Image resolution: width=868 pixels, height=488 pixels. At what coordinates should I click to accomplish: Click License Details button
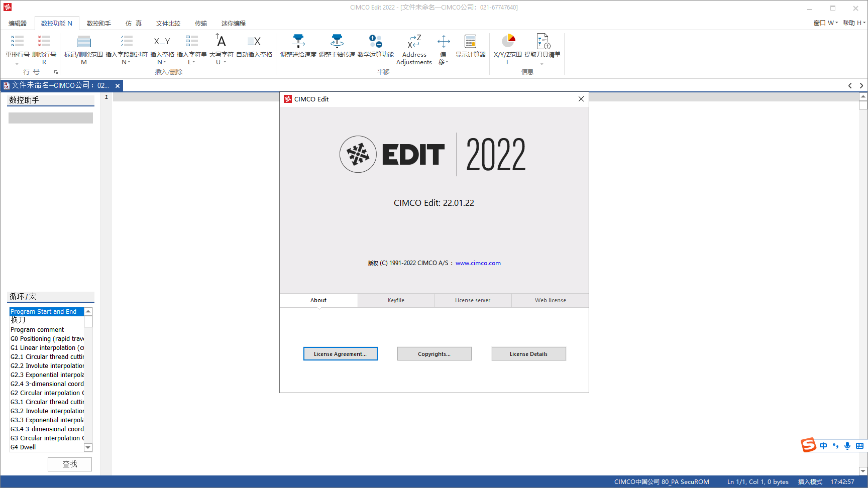click(528, 354)
